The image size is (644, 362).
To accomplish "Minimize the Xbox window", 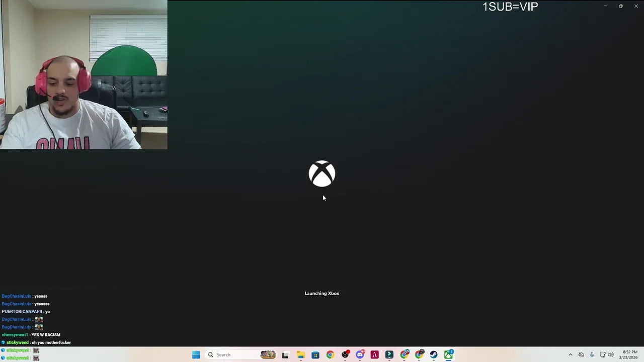I will 605,6.
